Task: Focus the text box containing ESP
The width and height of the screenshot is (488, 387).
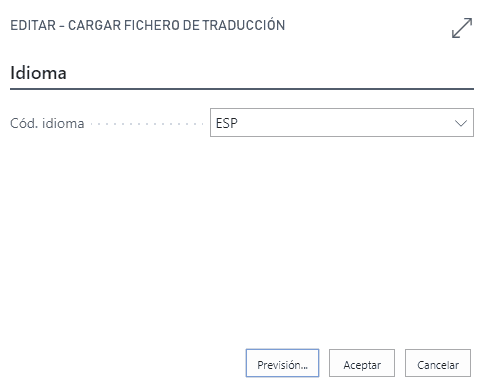Action: 342,122
